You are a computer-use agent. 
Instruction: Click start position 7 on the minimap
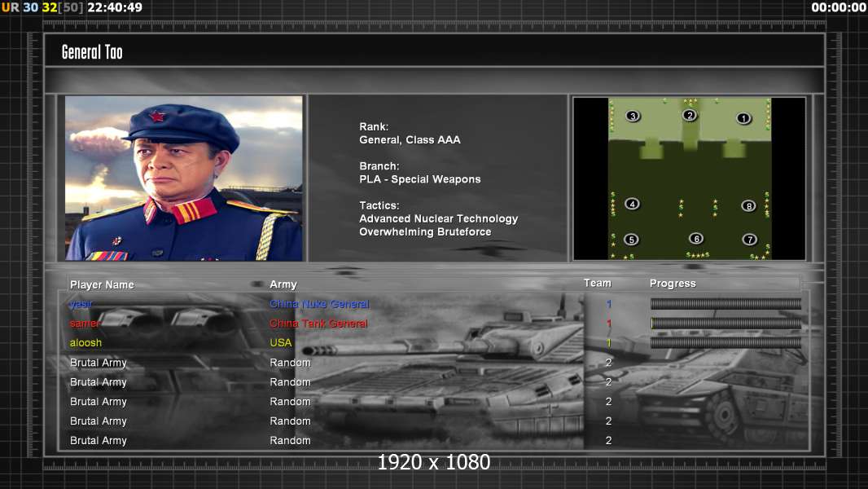coord(749,240)
